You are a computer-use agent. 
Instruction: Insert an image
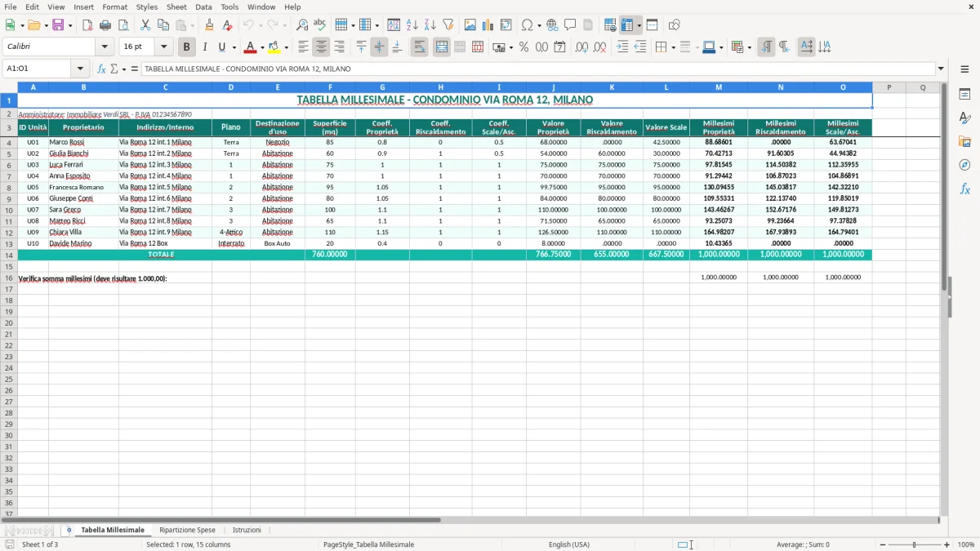(470, 25)
